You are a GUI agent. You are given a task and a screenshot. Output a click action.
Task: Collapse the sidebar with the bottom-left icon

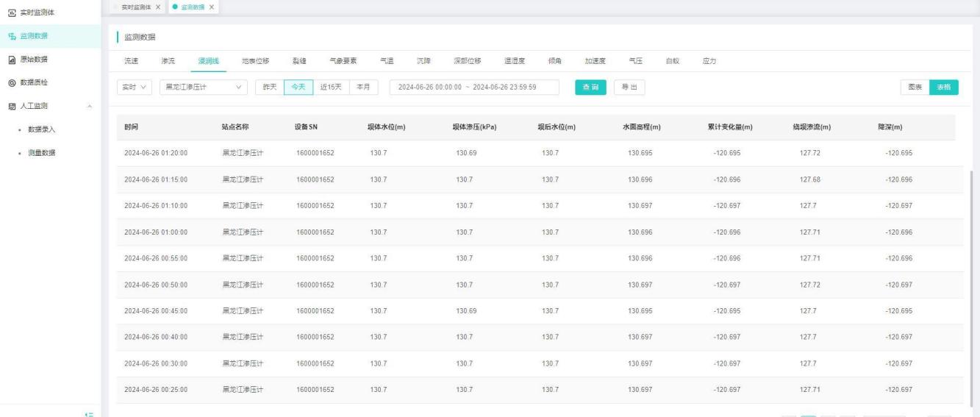(88, 415)
